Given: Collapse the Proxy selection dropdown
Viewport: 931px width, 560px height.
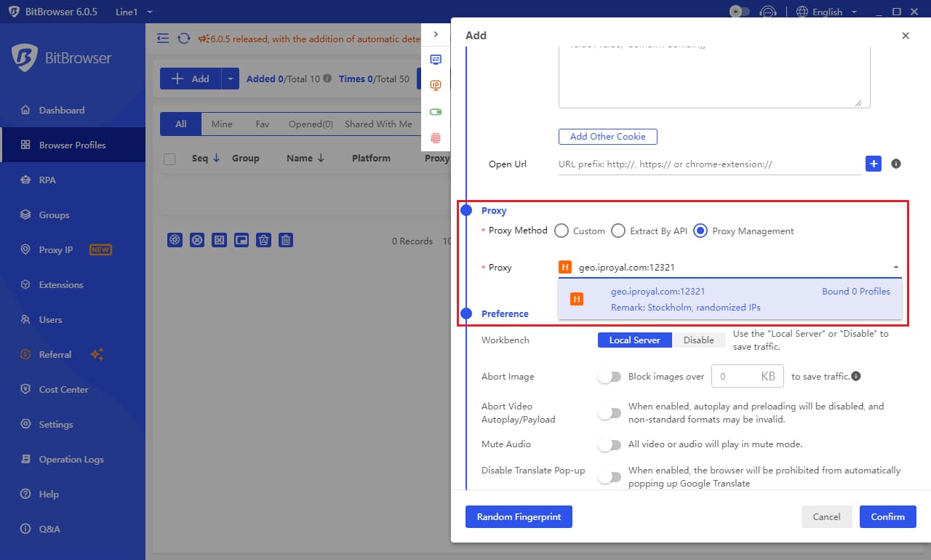Looking at the screenshot, I should 895,268.
